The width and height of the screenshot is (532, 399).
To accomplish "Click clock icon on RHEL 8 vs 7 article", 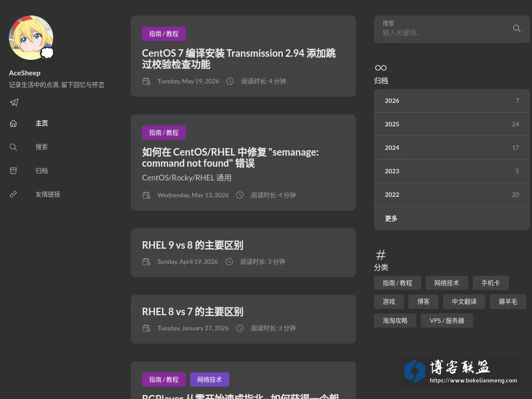I will tap(240, 328).
